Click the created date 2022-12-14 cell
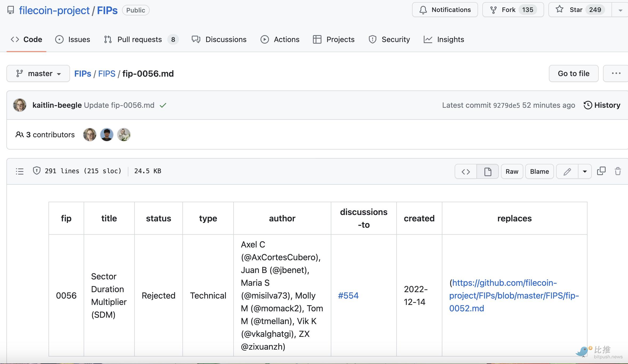 (419, 296)
